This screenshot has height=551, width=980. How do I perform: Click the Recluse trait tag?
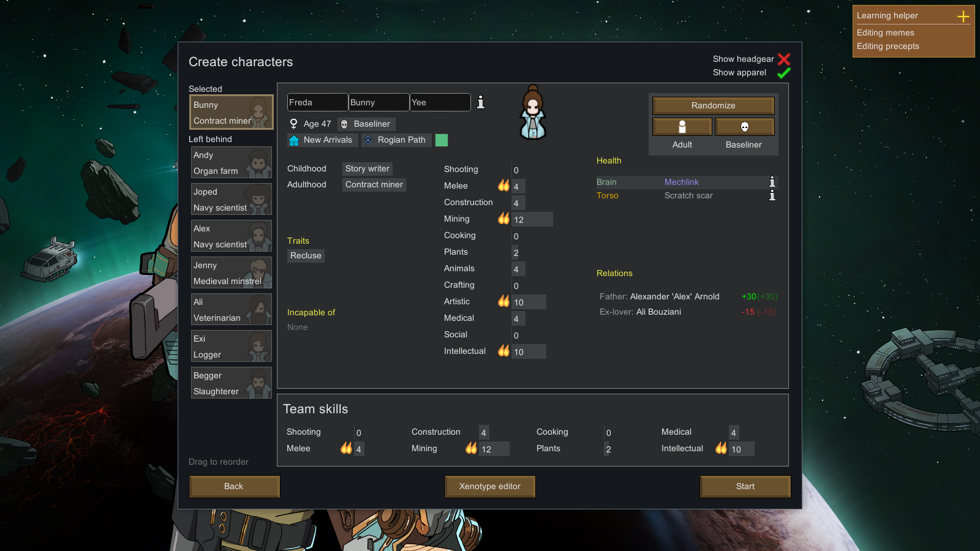(306, 256)
